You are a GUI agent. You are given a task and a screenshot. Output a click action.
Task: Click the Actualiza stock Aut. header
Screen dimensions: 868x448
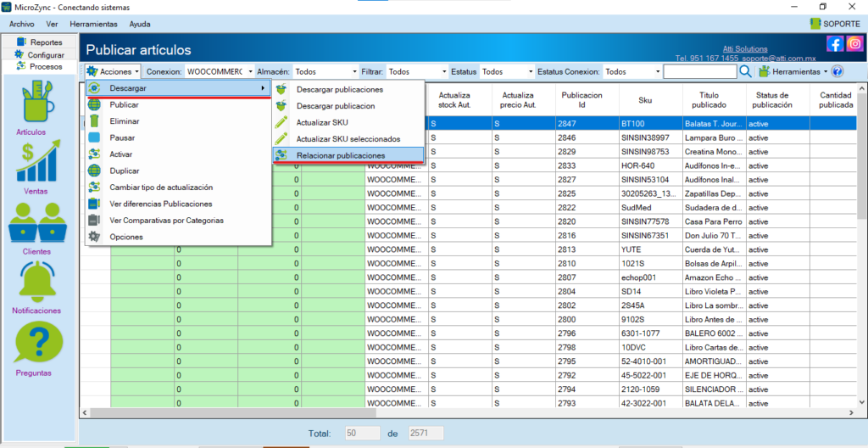(x=460, y=100)
